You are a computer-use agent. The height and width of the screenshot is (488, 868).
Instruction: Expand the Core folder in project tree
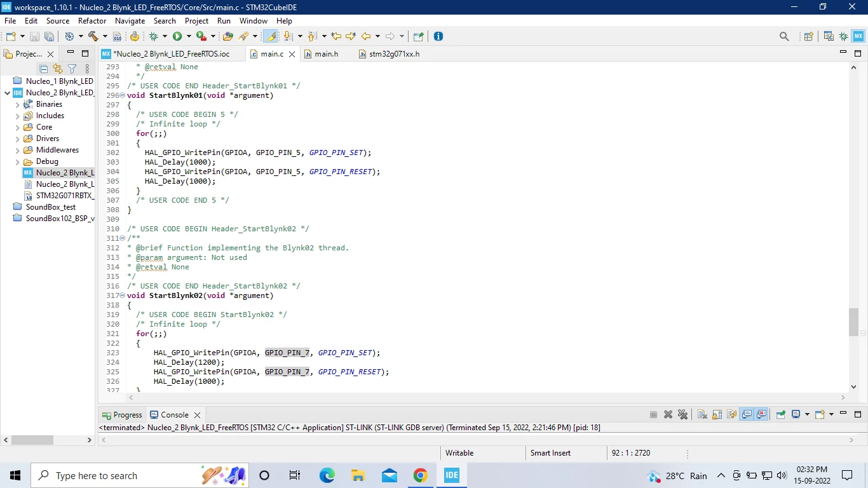(x=17, y=127)
